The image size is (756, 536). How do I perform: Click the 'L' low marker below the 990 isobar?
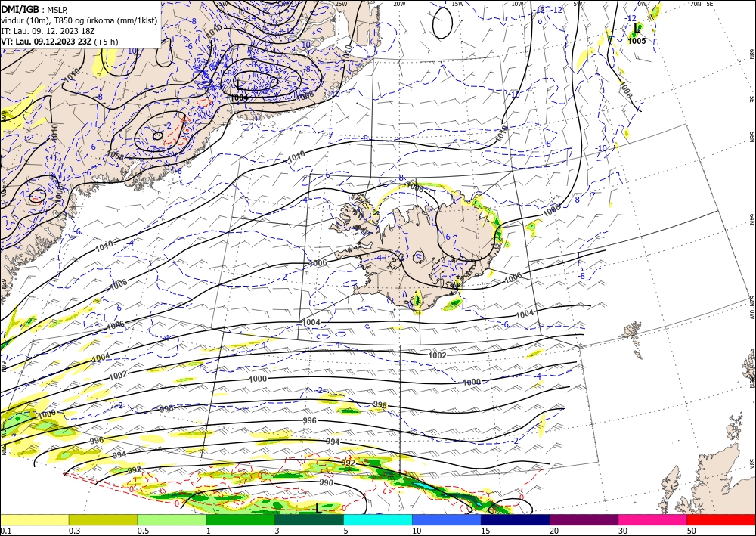click(x=318, y=507)
